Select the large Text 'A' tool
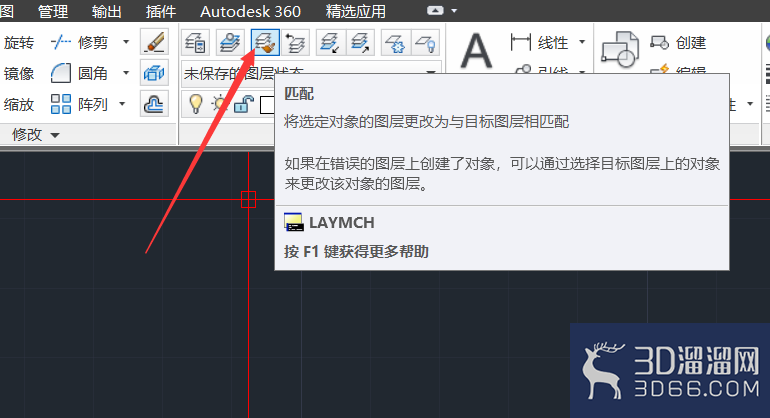The image size is (770, 418). pyautogui.click(x=476, y=51)
